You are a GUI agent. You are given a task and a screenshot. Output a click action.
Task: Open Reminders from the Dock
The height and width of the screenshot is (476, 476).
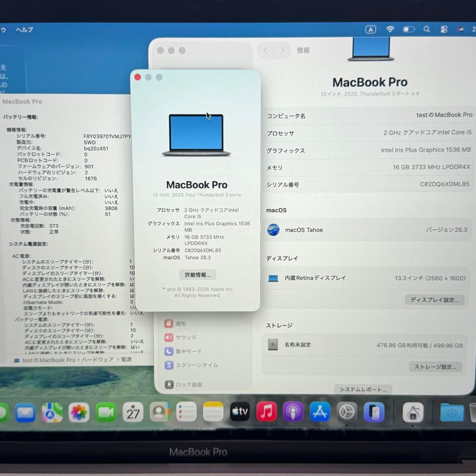pos(186,412)
